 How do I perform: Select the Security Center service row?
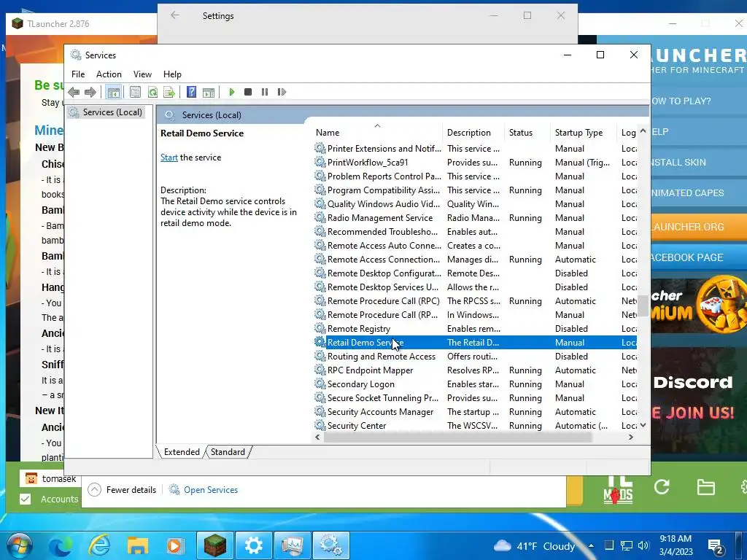[x=475, y=425]
